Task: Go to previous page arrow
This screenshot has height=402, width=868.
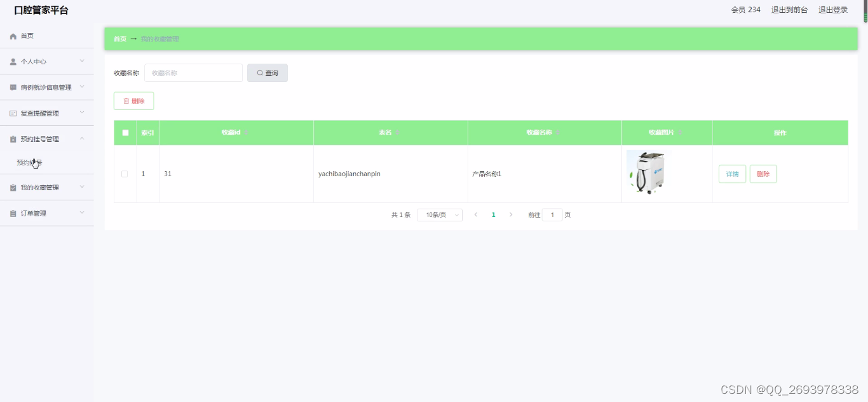Action: point(476,215)
